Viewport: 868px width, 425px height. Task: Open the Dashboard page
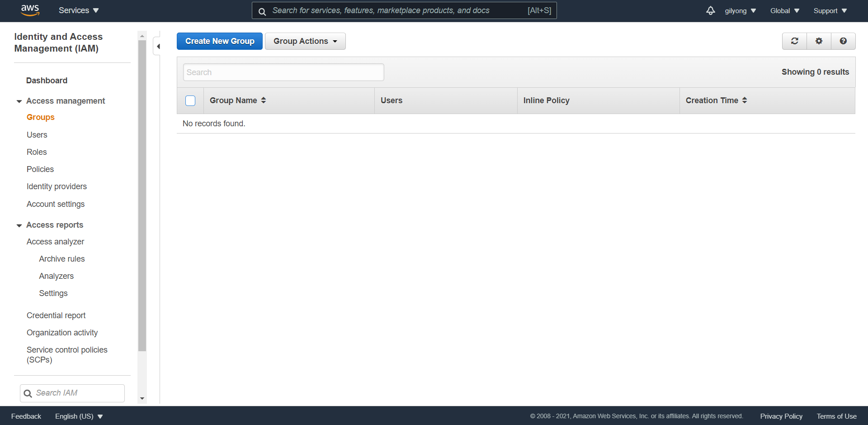[x=47, y=81]
